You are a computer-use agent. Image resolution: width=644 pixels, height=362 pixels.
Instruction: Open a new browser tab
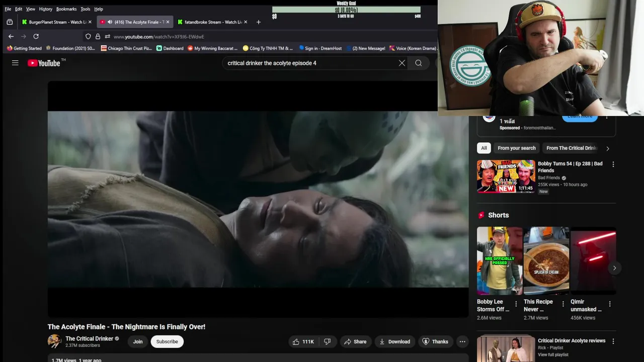pos(259,22)
